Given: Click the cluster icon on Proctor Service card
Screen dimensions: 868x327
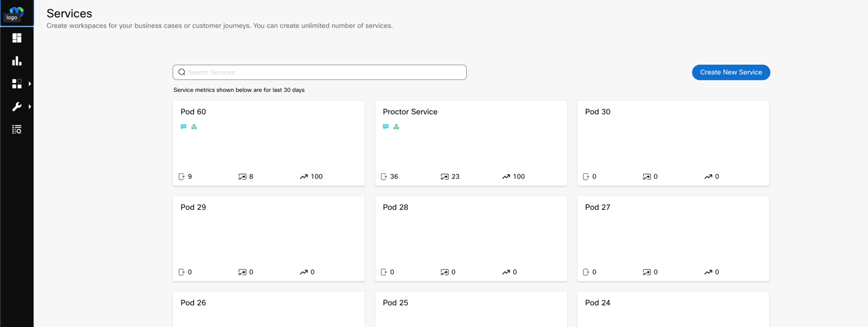Looking at the screenshot, I should click(396, 127).
